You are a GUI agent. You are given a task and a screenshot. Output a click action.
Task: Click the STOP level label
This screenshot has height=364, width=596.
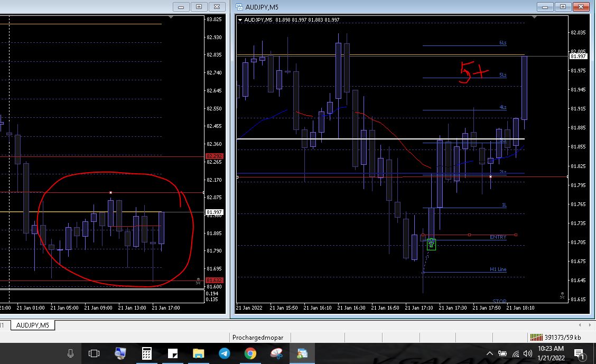(499, 301)
